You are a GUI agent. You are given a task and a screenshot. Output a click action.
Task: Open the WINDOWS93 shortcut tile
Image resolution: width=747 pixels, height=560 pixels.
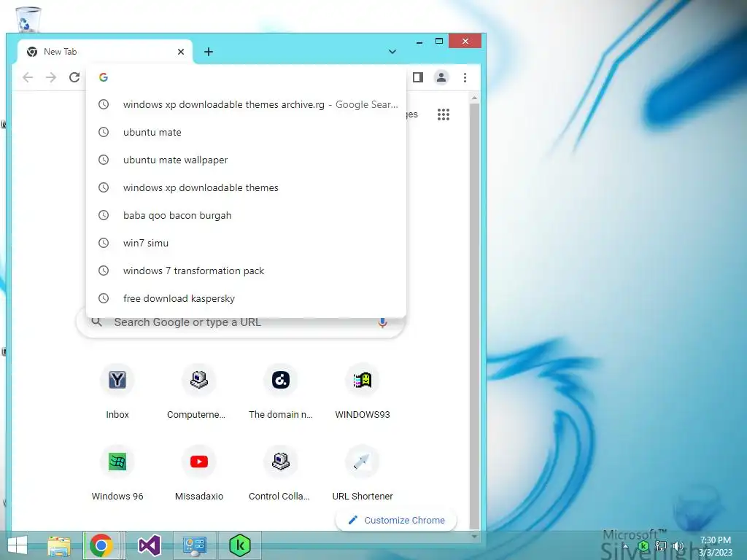[x=363, y=392]
